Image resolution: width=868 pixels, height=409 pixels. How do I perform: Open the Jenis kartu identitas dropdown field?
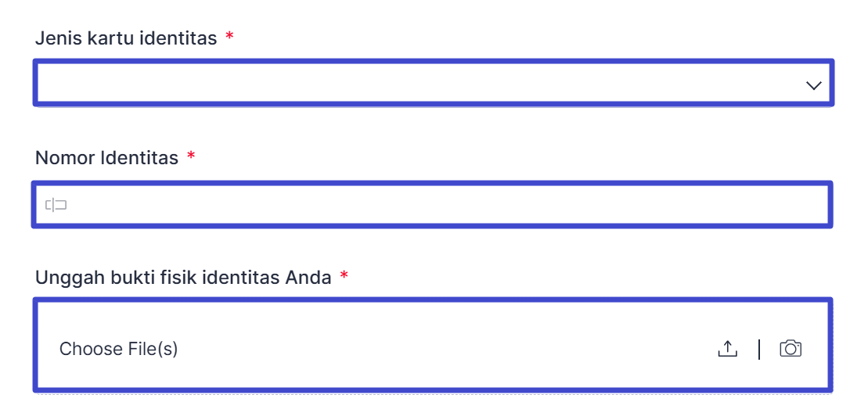coord(423,82)
